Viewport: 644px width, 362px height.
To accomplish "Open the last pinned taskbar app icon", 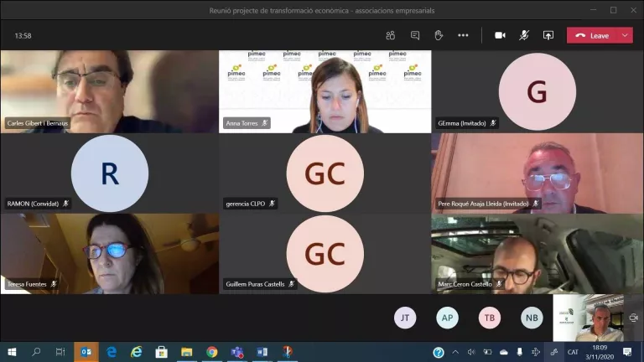I will [288, 352].
